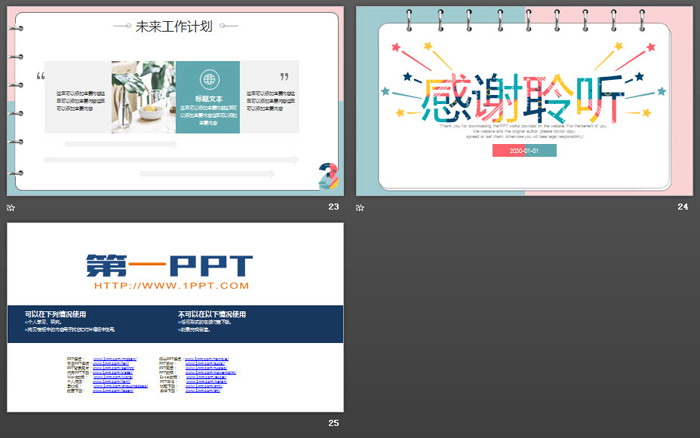Image resolution: width=700 pixels, height=438 pixels.
Task: Click the 未来工作计划 slide title
Action: 177,26
